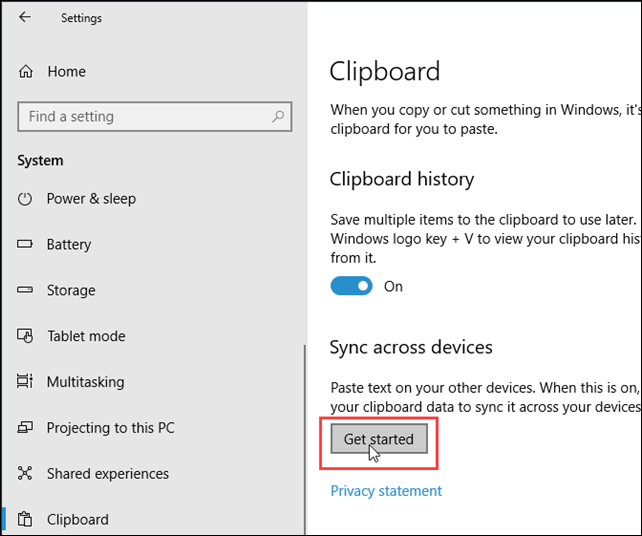This screenshot has height=536, width=642.
Task: Open Shared experiences settings
Action: 107,474
